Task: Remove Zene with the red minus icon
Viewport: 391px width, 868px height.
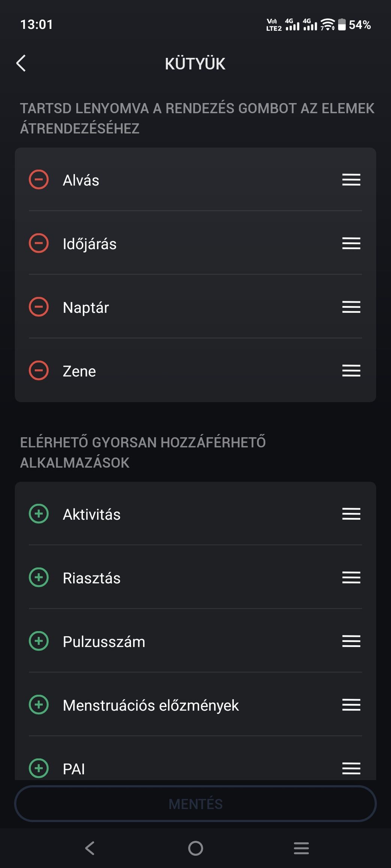Action: pos(39,371)
